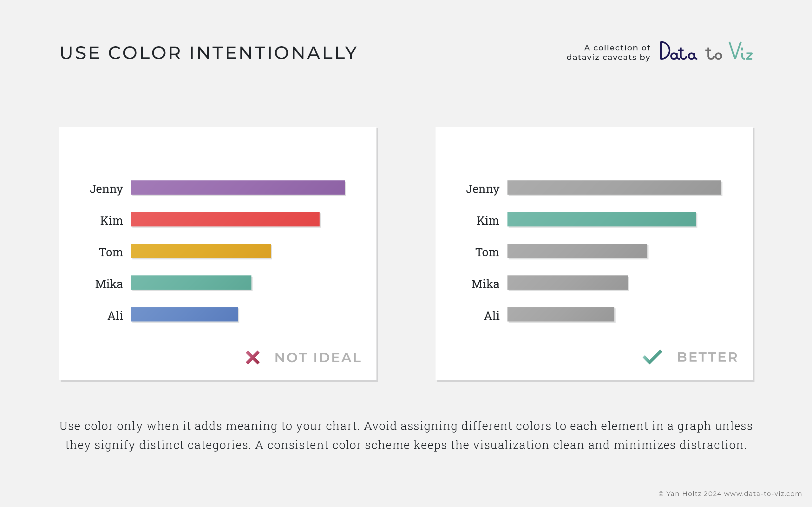
Task: Click the red Kim bar
Action: [225, 219]
